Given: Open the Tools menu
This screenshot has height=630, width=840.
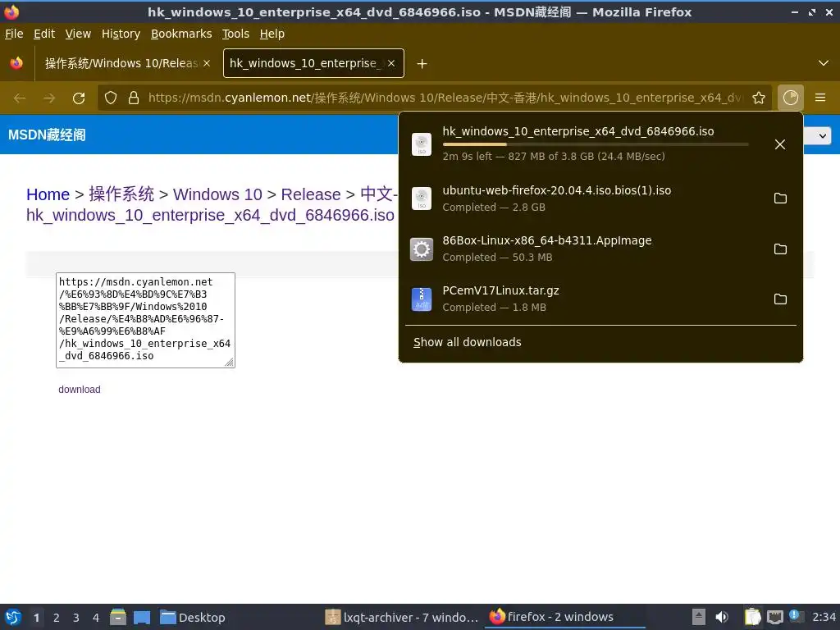Looking at the screenshot, I should [235, 34].
